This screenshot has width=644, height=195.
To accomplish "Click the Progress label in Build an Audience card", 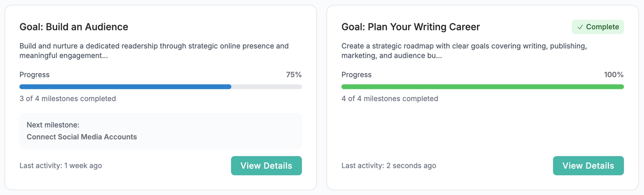I will tap(34, 75).
